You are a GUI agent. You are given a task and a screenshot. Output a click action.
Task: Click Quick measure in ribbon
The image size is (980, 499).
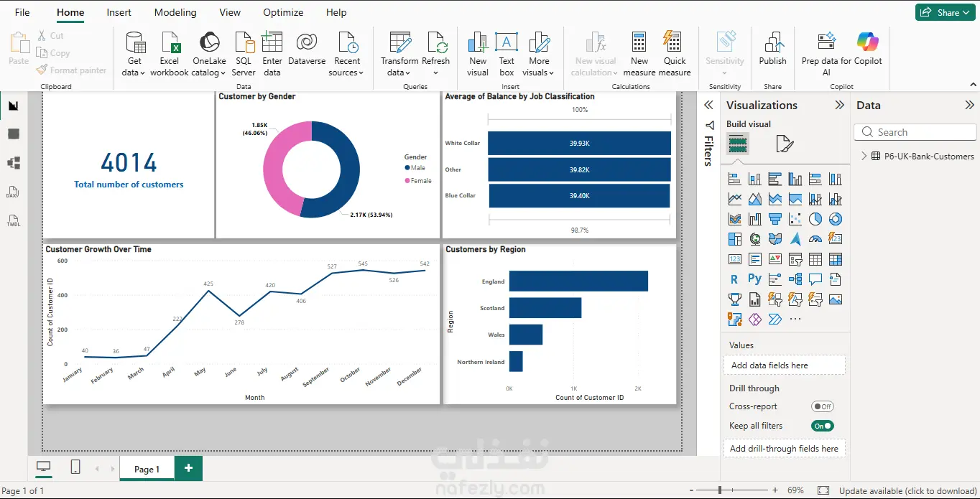point(675,54)
